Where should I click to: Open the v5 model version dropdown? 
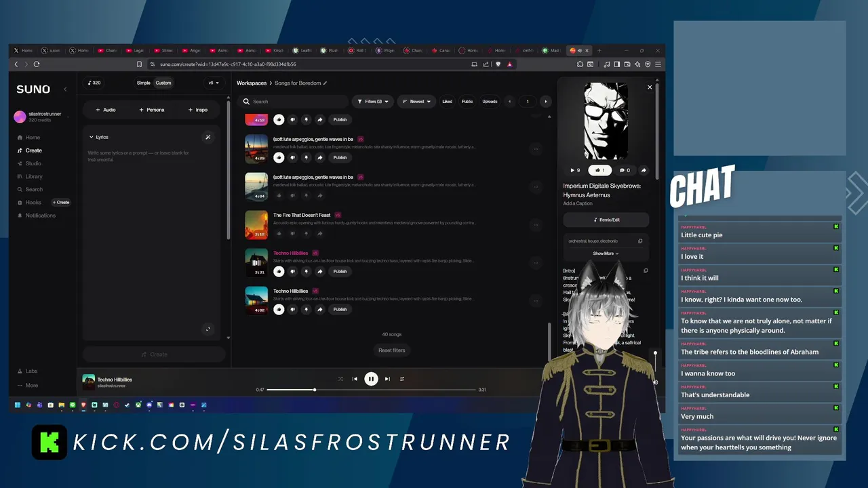(x=213, y=83)
